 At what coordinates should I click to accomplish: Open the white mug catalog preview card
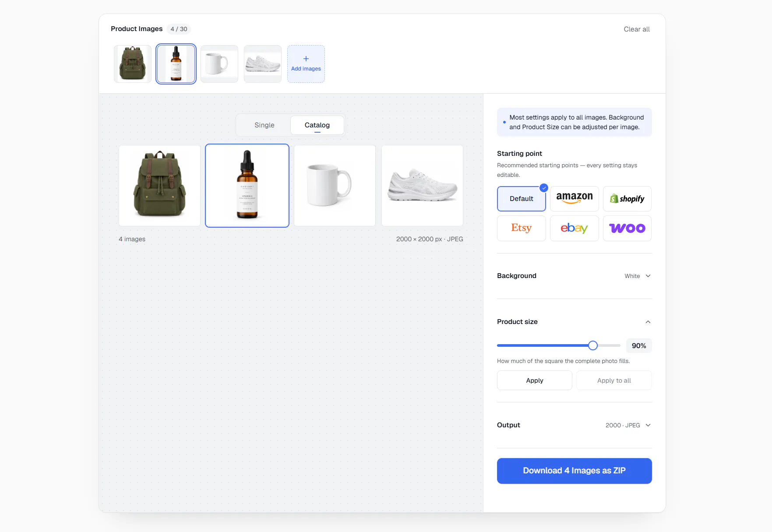click(335, 186)
